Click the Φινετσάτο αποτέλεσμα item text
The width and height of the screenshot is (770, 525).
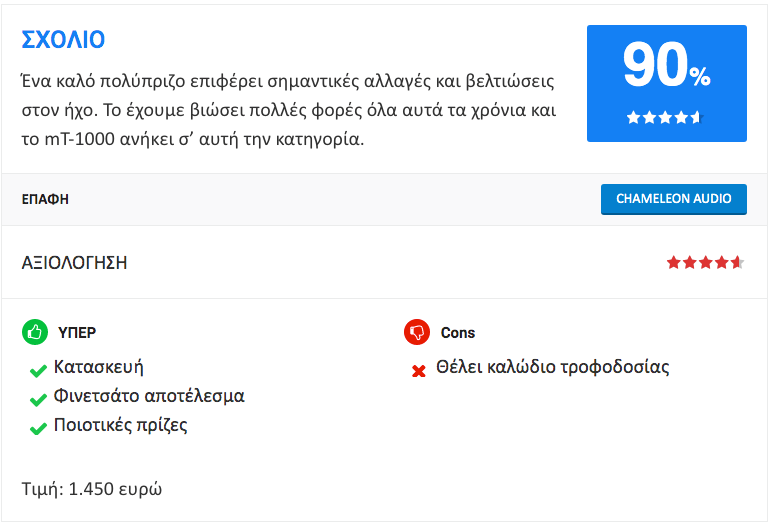pyautogui.click(x=149, y=396)
